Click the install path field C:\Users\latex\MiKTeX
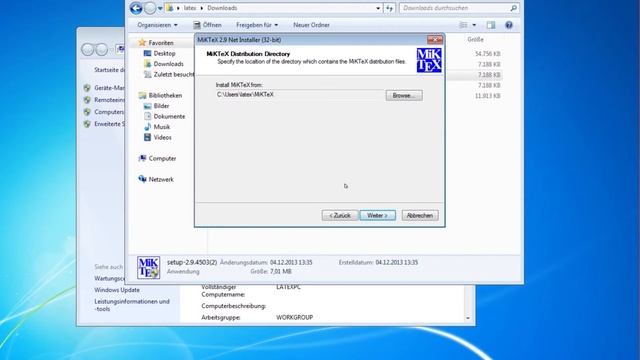 click(x=300, y=95)
